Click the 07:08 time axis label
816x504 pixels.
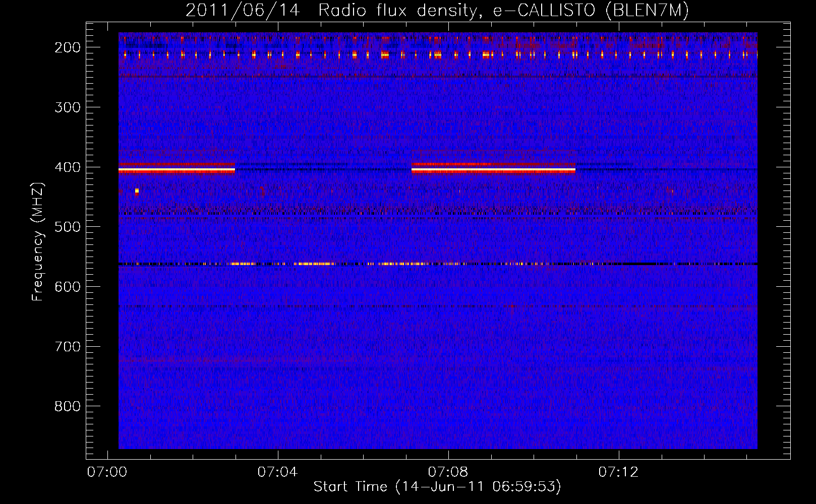(448, 472)
